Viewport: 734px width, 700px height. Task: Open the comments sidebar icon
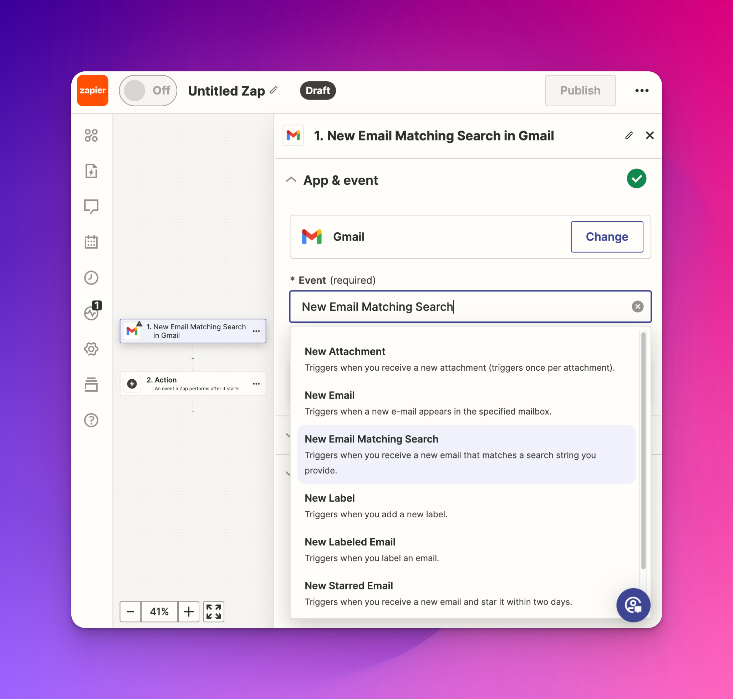[x=91, y=206]
